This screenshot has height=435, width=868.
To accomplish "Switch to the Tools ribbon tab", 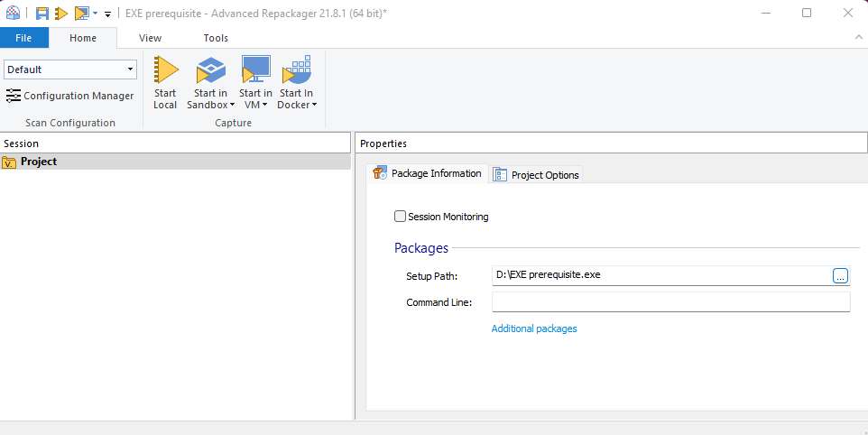I will pyautogui.click(x=216, y=38).
